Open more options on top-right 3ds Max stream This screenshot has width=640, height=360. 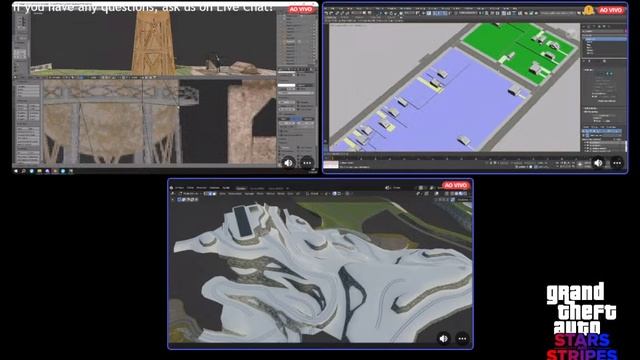click(617, 163)
